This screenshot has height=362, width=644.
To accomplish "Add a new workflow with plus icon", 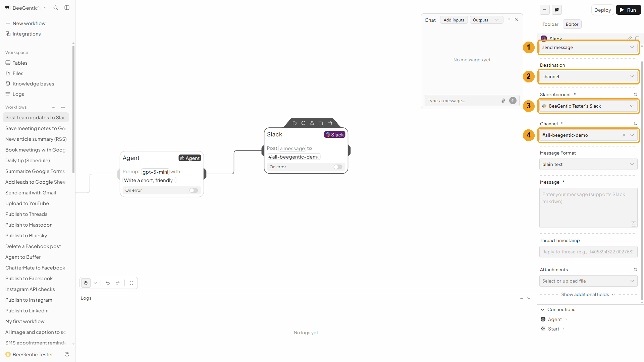I will [x=63, y=107].
